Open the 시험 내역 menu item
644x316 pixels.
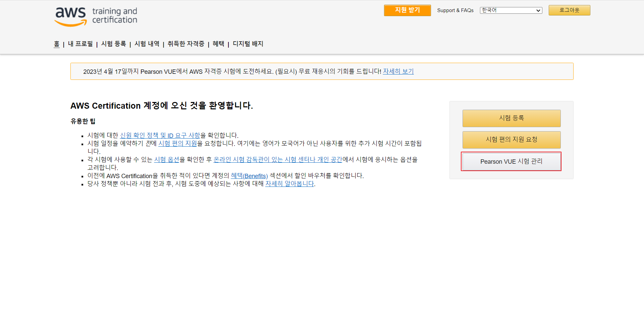pos(147,44)
